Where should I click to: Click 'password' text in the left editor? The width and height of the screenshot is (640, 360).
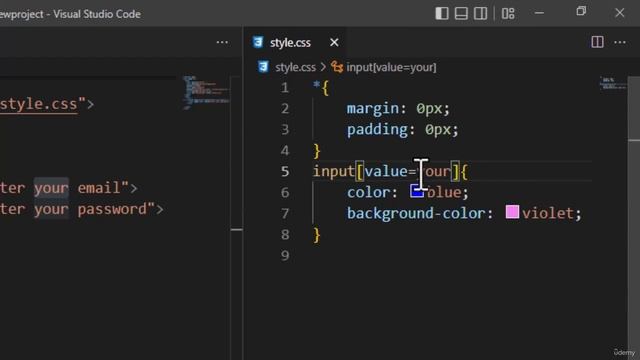(x=112, y=209)
